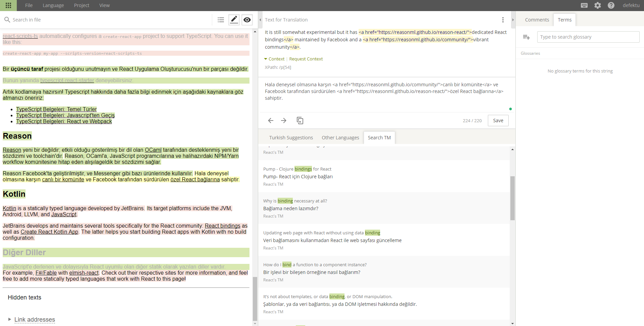This screenshot has height=326, width=644.
Task: Select TM result 'Pump - Clojure bindings for React'
Action: (384, 176)
